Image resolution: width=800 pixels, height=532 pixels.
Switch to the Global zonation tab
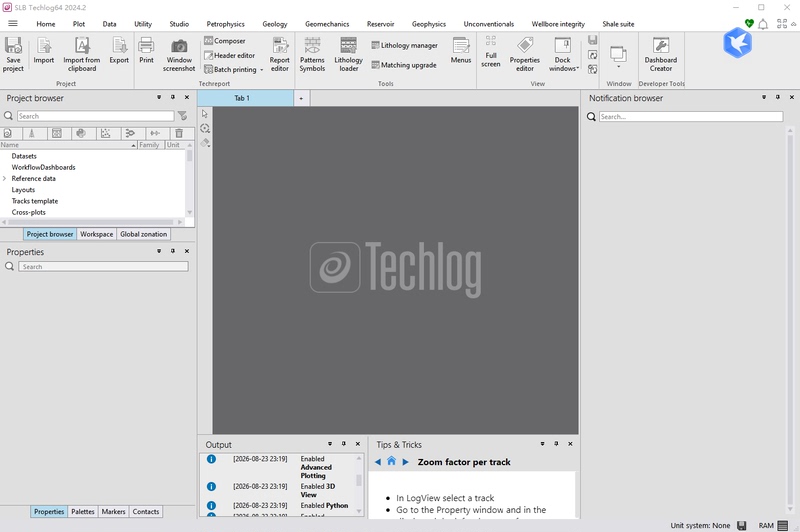pos(143,234)
